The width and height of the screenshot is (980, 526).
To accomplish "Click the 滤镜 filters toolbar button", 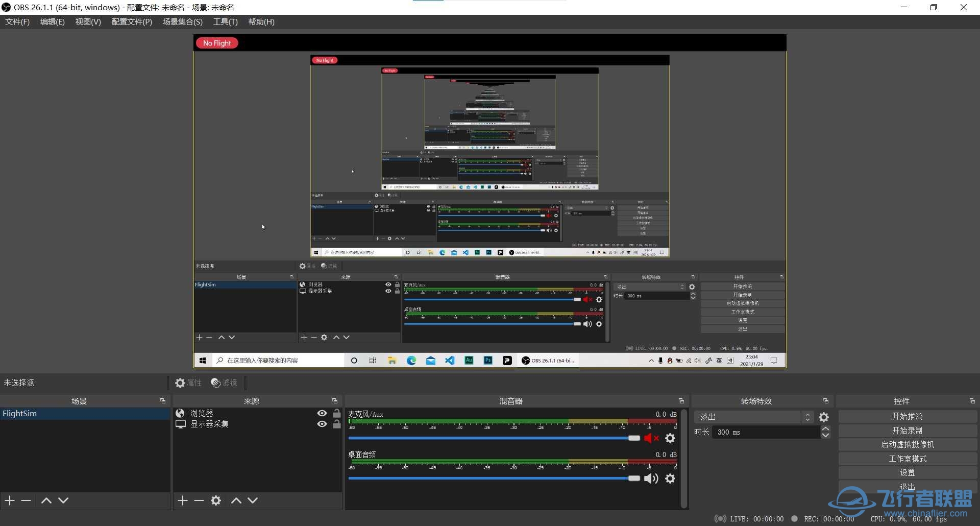I will click(x=224, y=382).
